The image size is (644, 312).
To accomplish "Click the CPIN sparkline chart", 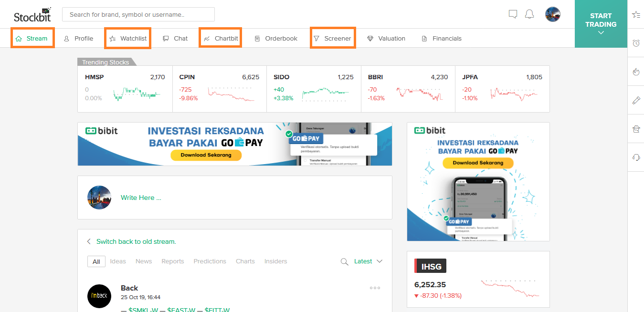I will click(232, 94).
